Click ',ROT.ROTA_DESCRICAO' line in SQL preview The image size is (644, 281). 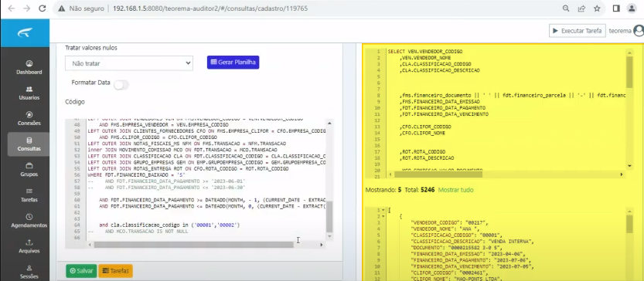[427, 158]
